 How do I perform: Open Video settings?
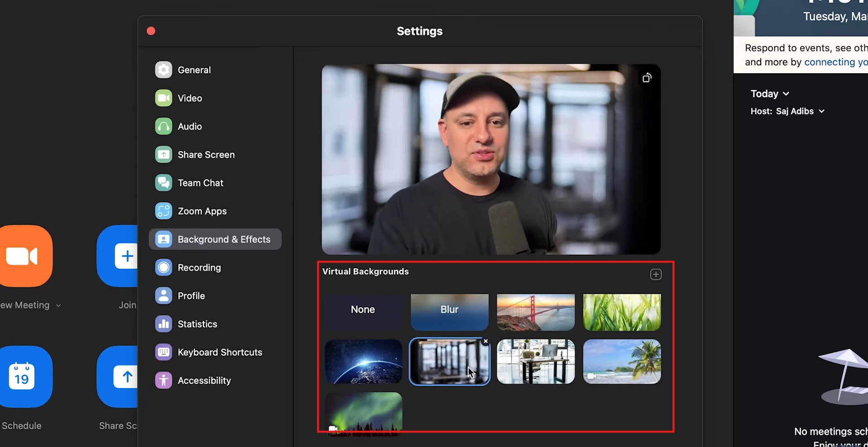[x=215, y=98]
